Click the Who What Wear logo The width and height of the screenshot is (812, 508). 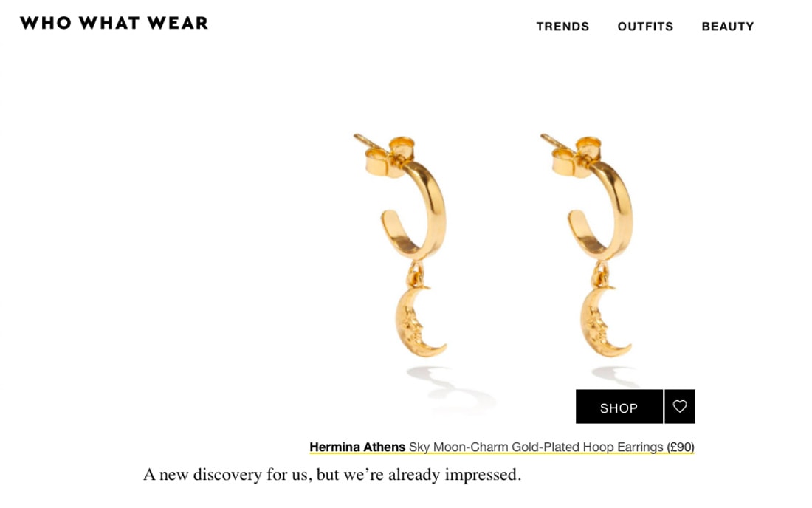coord(114,23)
